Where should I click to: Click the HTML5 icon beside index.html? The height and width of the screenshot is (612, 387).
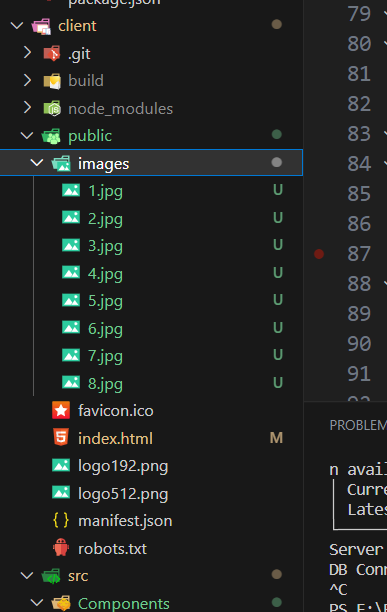coord(61,438)
